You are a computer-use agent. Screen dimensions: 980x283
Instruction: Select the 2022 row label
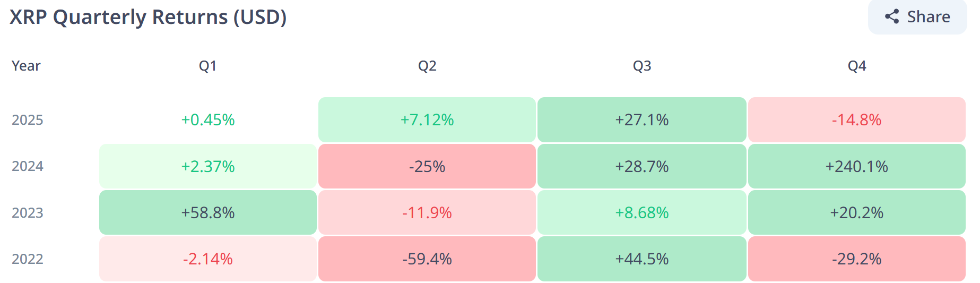[28, 259]
